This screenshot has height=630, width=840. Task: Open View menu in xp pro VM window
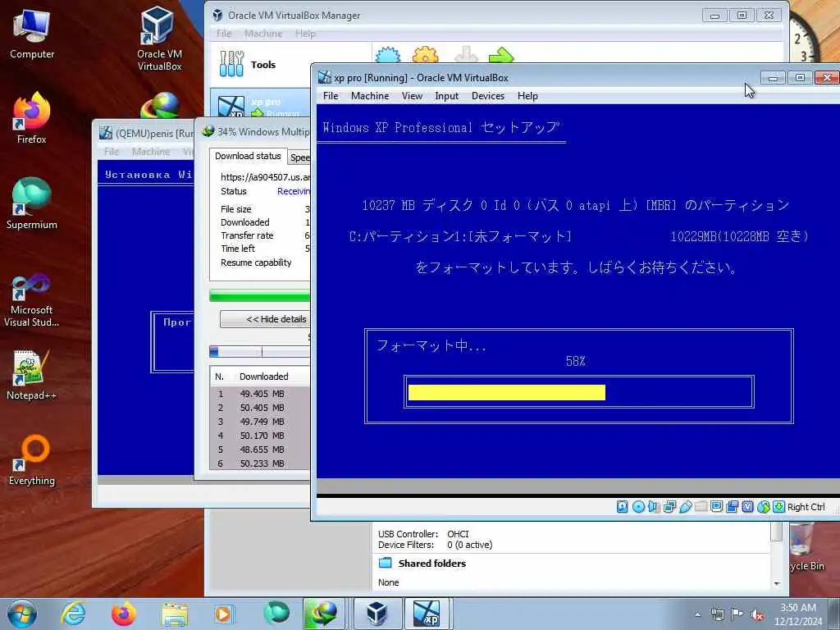point(412,96)
